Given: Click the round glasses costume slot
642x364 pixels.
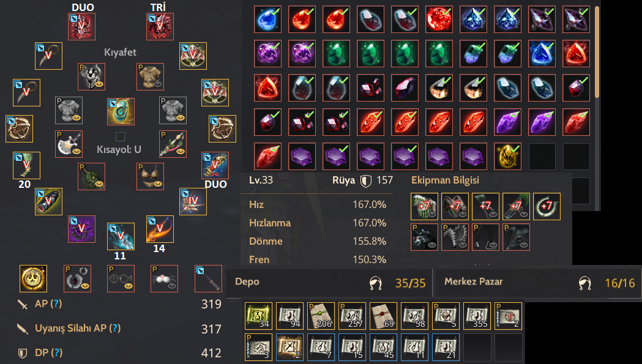Looking at the screenshot, I should pos(121,278).
